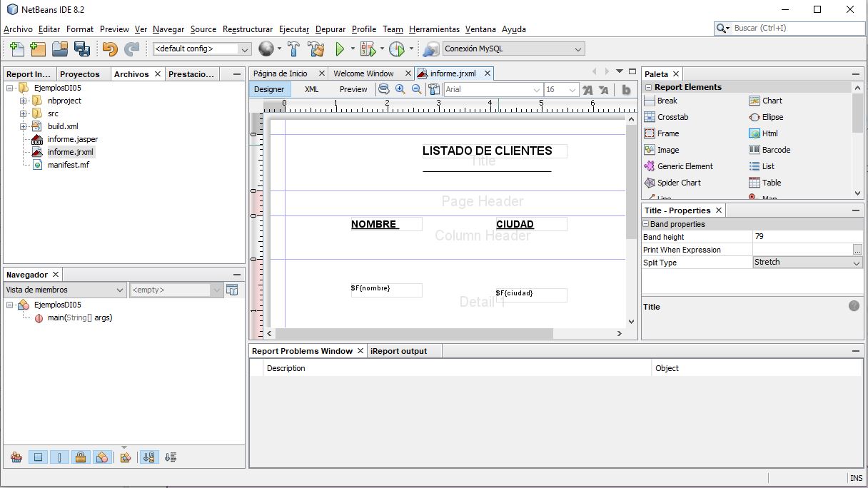Switch to the Preview view button
This screenshot has height=488, width=868.
point(353,90)
